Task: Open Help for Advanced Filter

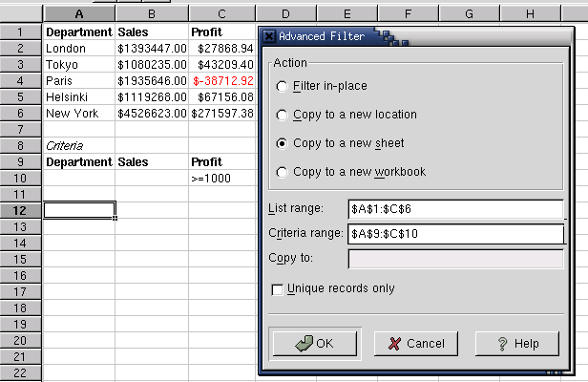Action: click(x=517, y=344)
